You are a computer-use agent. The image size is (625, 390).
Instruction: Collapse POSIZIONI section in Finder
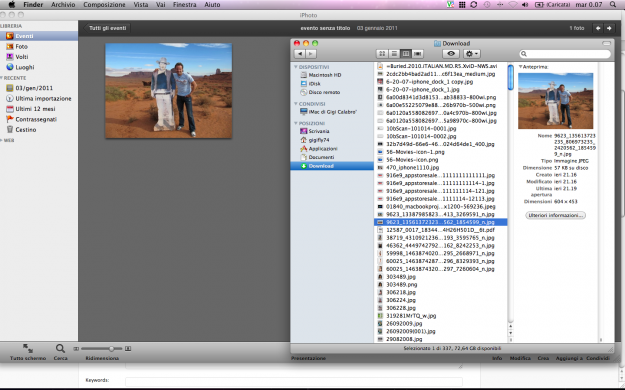point(296,123)
